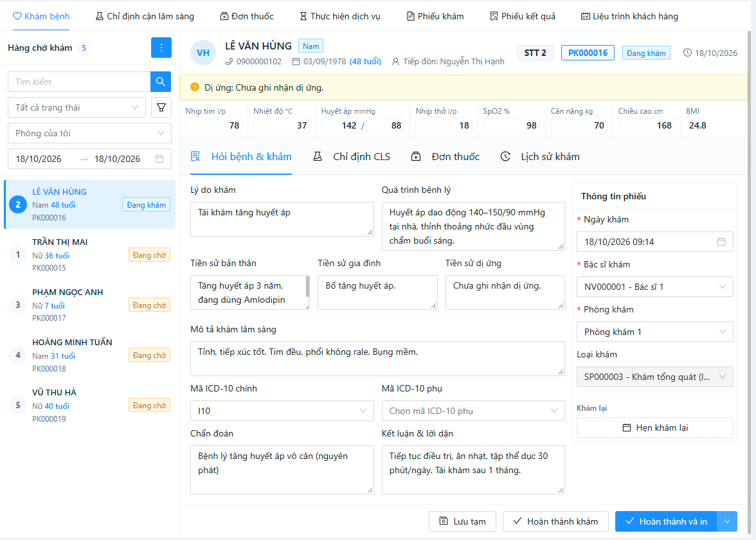Expand the Phòng khám 1 dropdown
756x540 pixels.
(x=654, y=332)
